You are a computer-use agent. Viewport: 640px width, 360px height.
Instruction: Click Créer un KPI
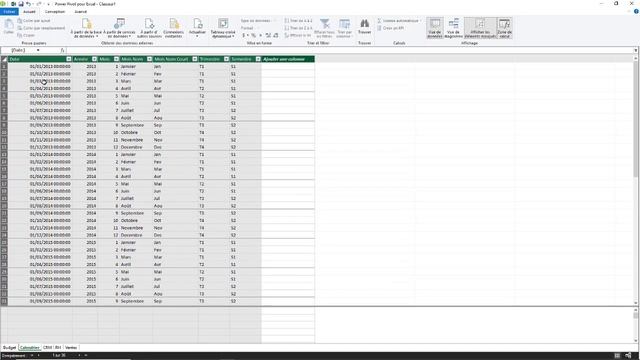click(x=391, y=28)
